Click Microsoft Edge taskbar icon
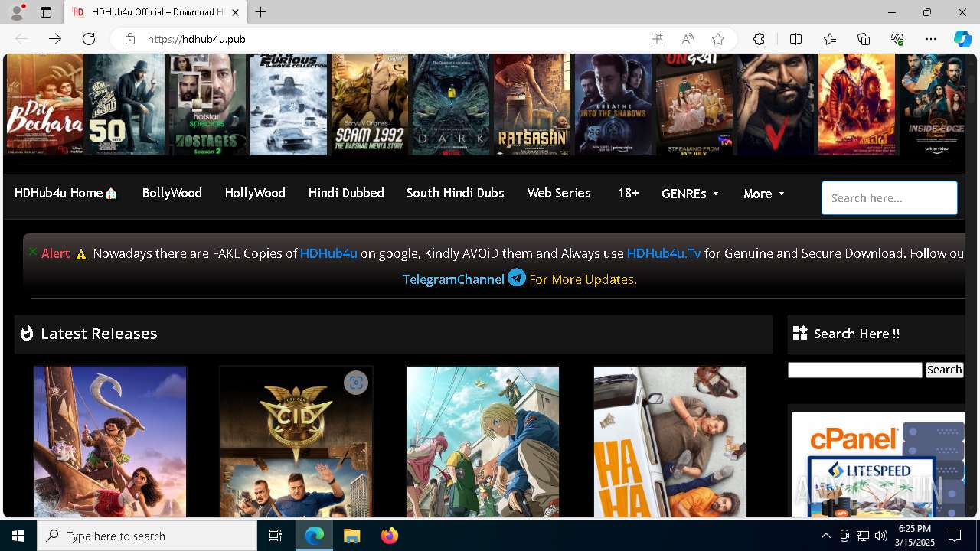980x551 pixels. (x=315, y=536)
